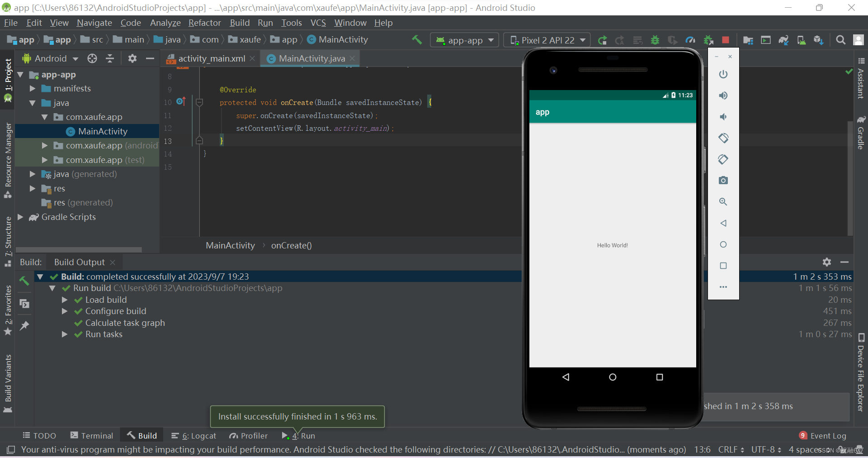868x458 pixels.
Task: Tap the phone screen Back navigation button
Action: (566, 377)
